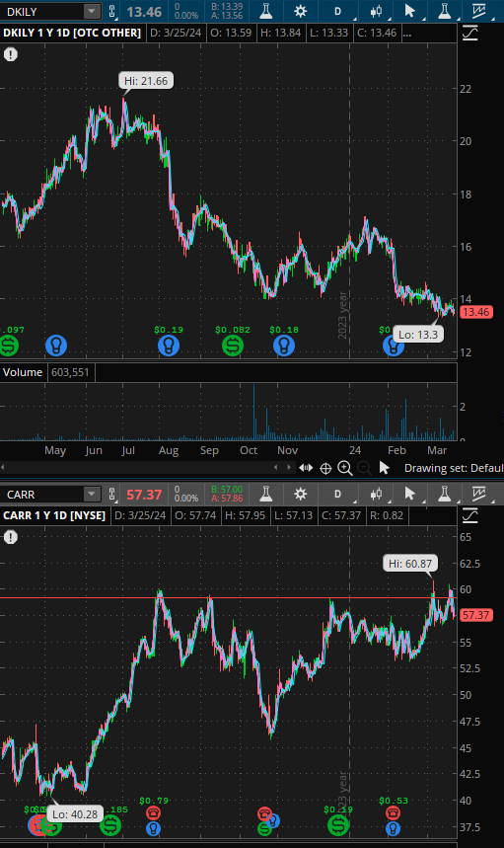Click the L: 57.13 low value
The height and width of the screenshot is (848, 504).
[293, 515]
